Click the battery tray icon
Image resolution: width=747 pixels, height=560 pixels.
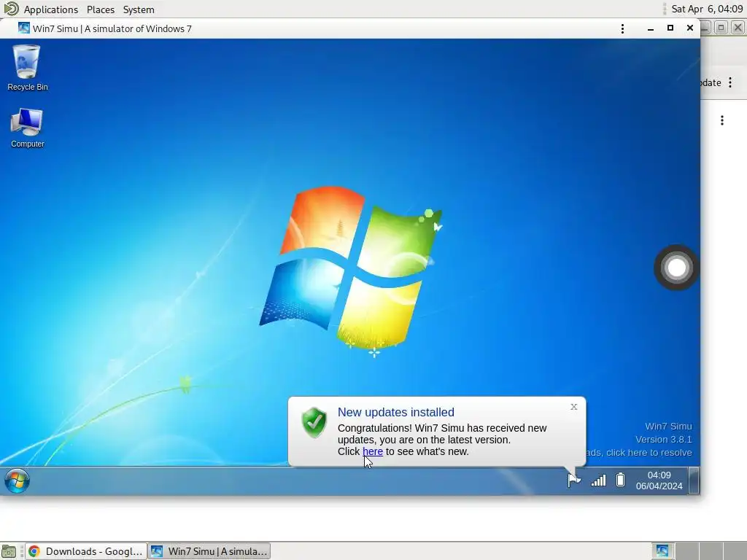(x=620, y=480)
